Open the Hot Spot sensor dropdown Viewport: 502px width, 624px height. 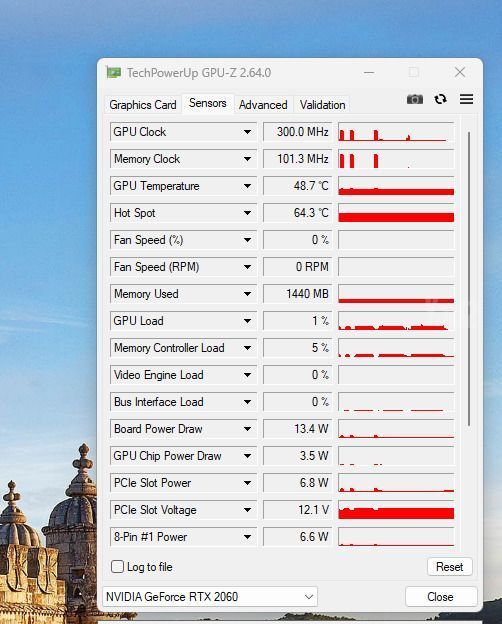247,213
